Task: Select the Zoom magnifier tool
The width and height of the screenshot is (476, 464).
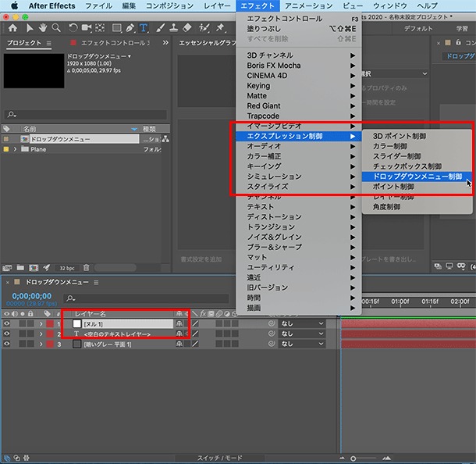Action: [x=56, y=28]
